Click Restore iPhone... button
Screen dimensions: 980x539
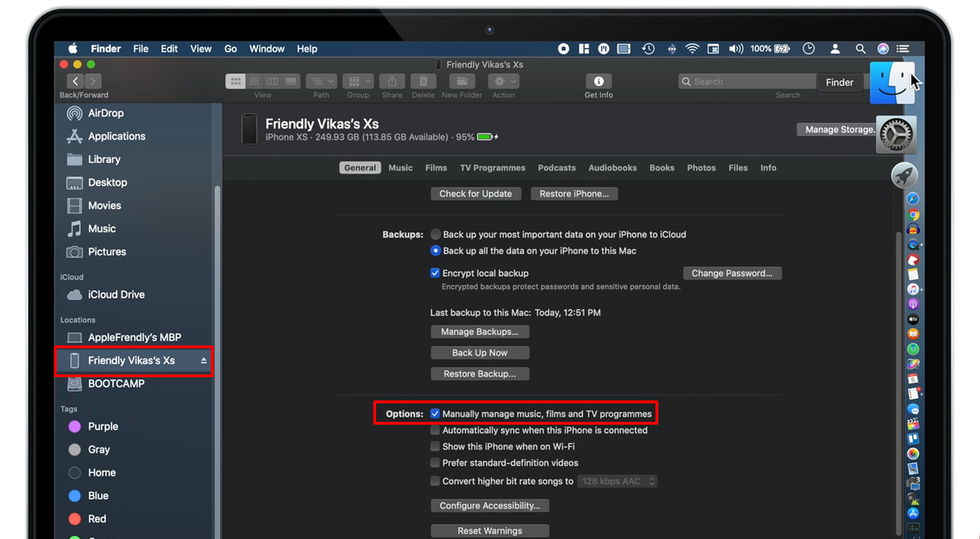click(x=574, y=194)
